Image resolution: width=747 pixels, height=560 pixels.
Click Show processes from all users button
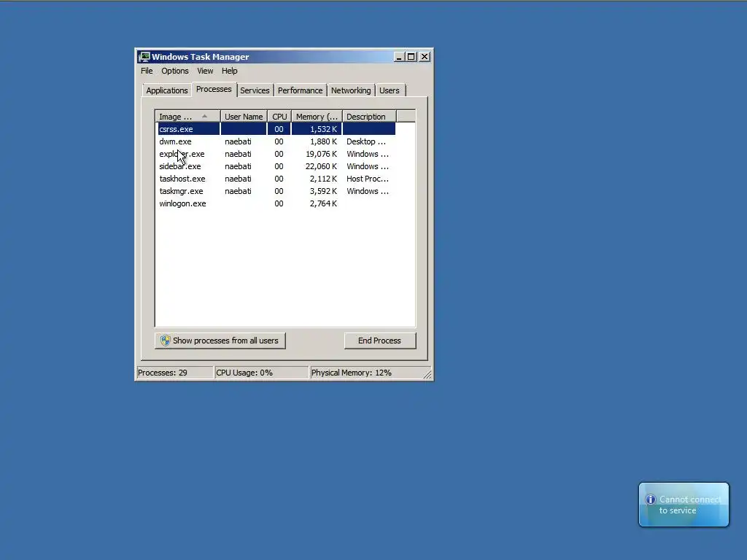pyautogui.click(x=220, y=341)
